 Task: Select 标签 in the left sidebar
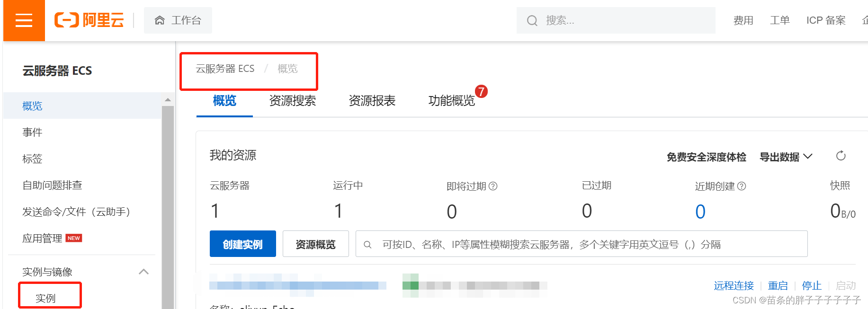coord(32,159)
